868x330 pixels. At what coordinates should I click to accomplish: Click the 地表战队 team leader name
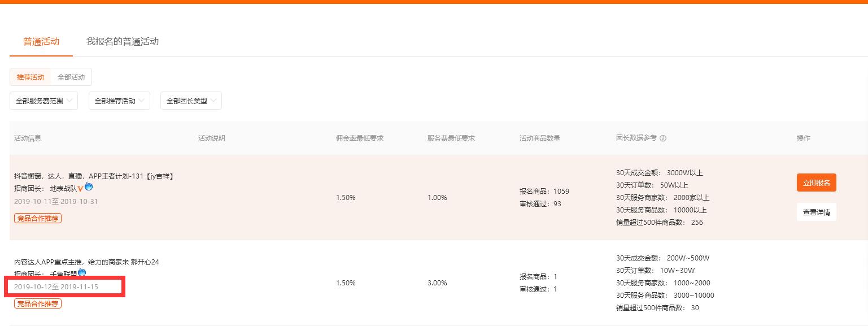(62, 188)
